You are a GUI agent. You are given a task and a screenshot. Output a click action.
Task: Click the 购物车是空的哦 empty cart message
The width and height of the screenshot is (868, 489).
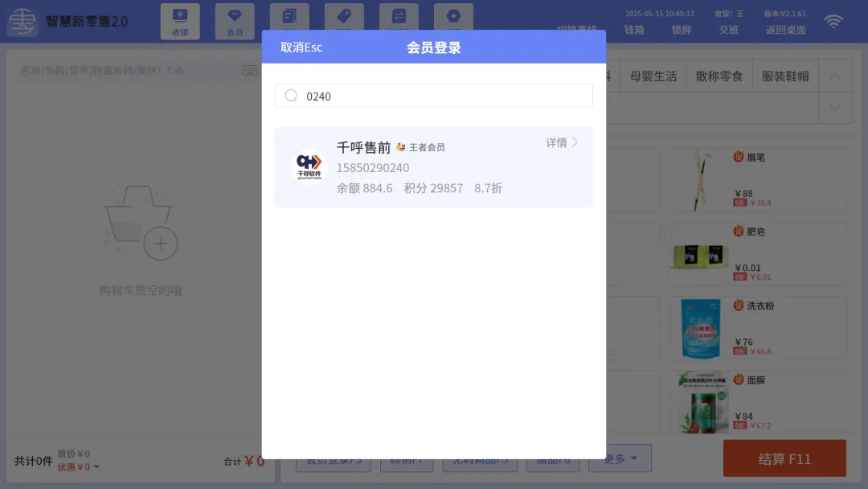tap(141, 290)
